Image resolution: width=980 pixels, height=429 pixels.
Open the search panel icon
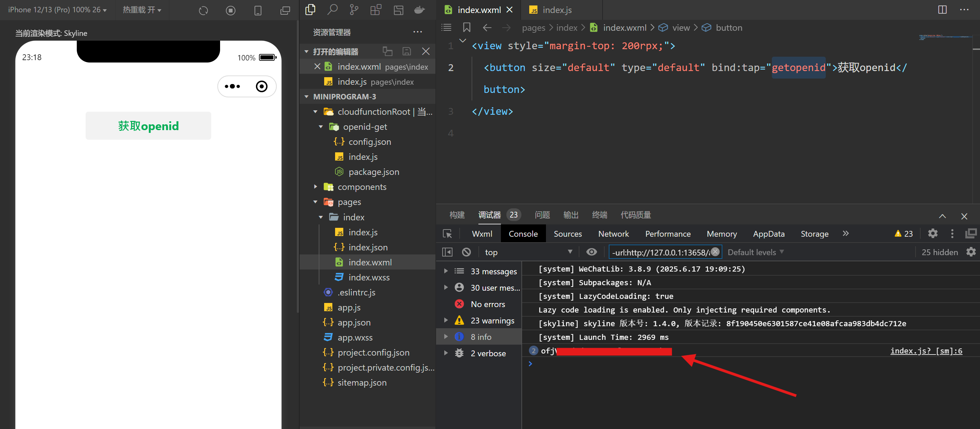pyautogui.click(x=332, y=10)
